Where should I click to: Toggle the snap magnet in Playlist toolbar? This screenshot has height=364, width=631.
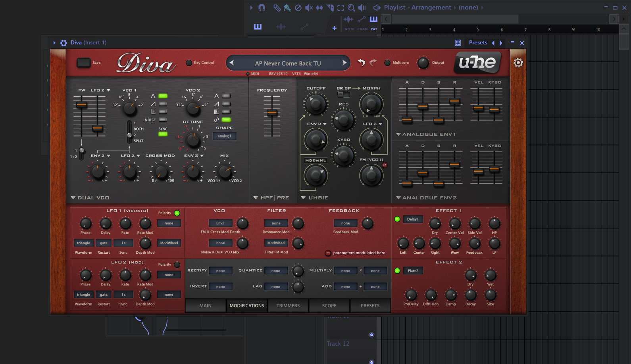[262, 8]
